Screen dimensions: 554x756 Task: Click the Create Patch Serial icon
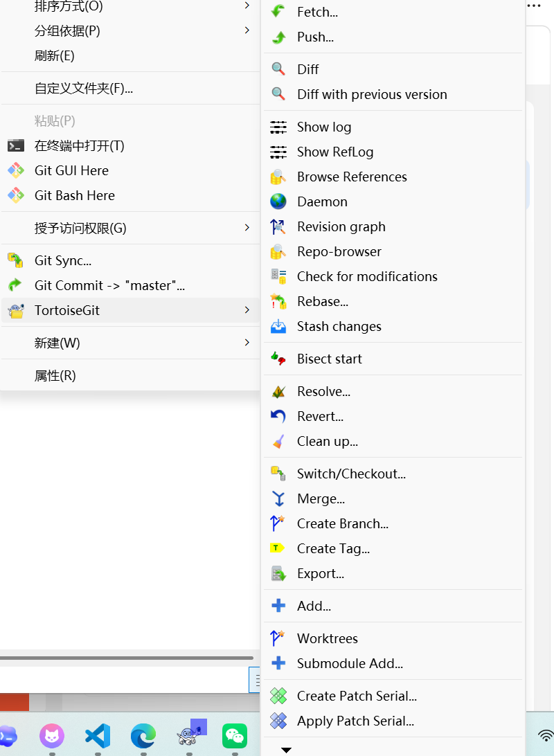pyautogui.click(x=278, y=696)
